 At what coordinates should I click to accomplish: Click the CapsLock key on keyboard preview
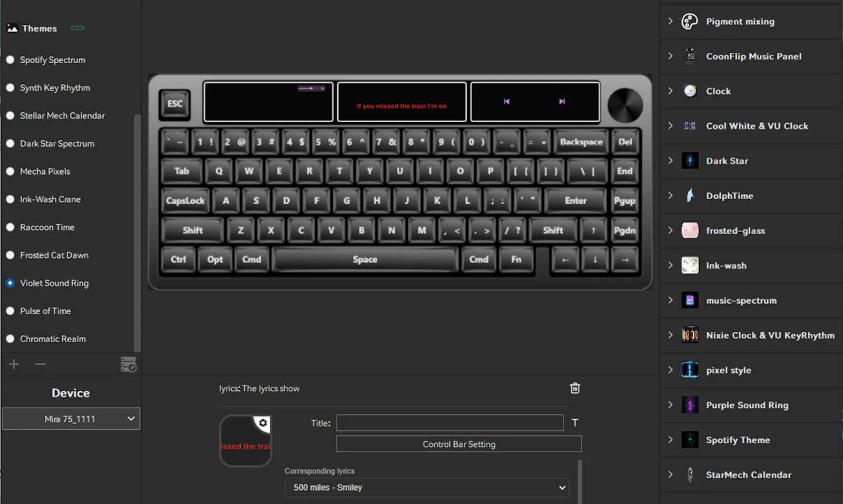185,201
